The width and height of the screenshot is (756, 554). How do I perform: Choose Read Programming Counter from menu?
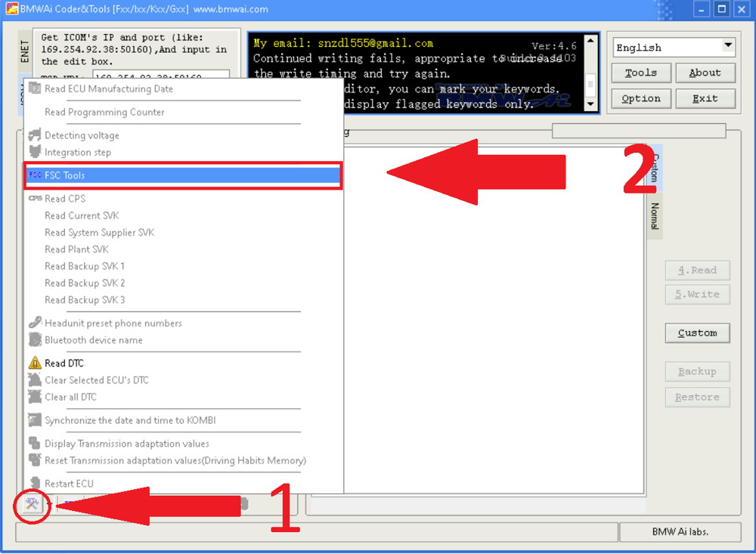coord(104,112)
